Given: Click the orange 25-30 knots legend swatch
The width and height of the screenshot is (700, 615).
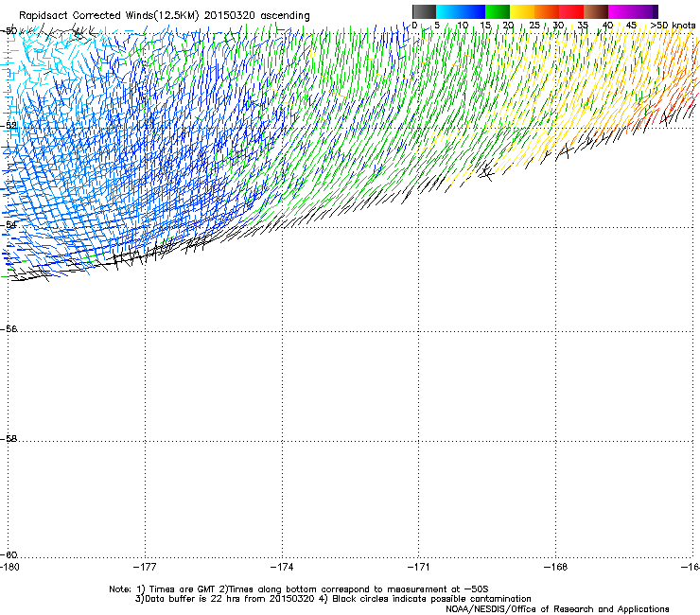Looking at the screenshot, I should (547, 11).
